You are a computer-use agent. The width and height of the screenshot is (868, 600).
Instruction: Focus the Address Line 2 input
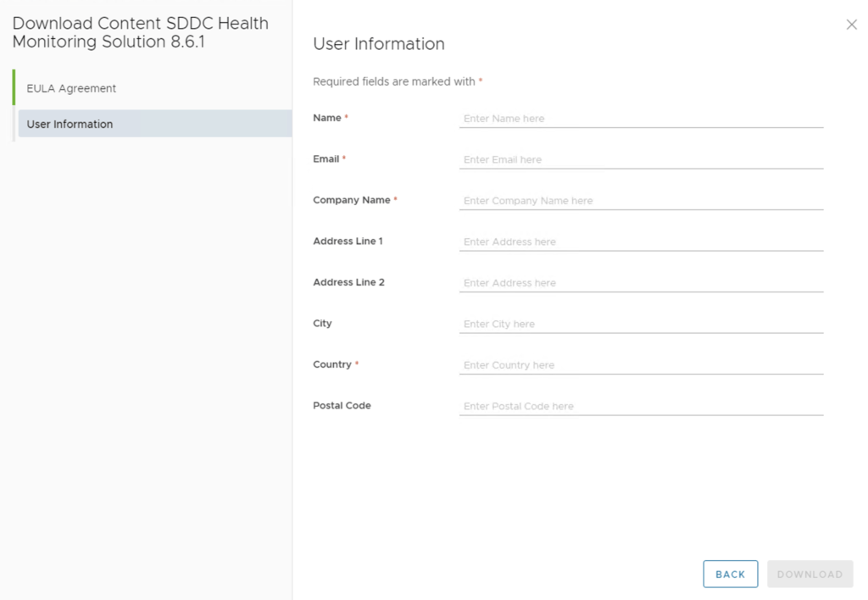[641, 283]
